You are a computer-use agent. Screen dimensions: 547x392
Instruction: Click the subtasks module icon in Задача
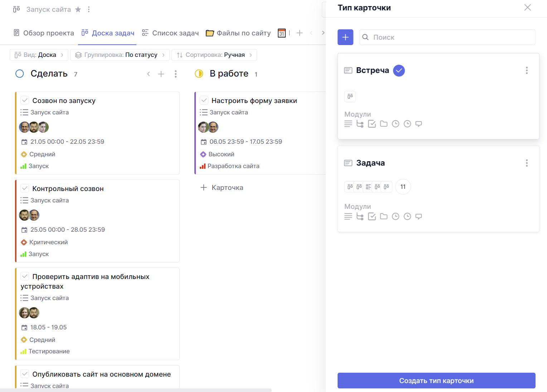coord(360,216)
